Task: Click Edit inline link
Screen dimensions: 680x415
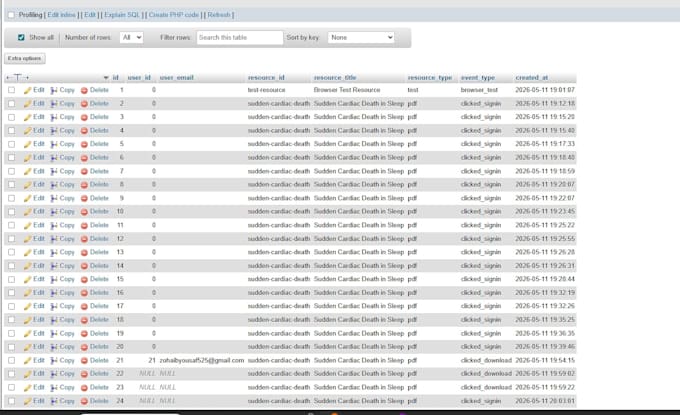Action: tap(61, 15)
